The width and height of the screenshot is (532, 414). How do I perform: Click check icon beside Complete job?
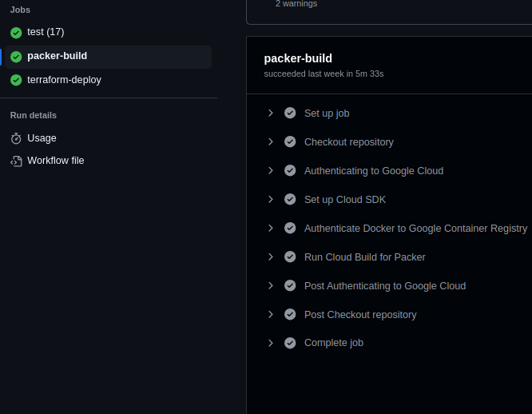[290, 343]
